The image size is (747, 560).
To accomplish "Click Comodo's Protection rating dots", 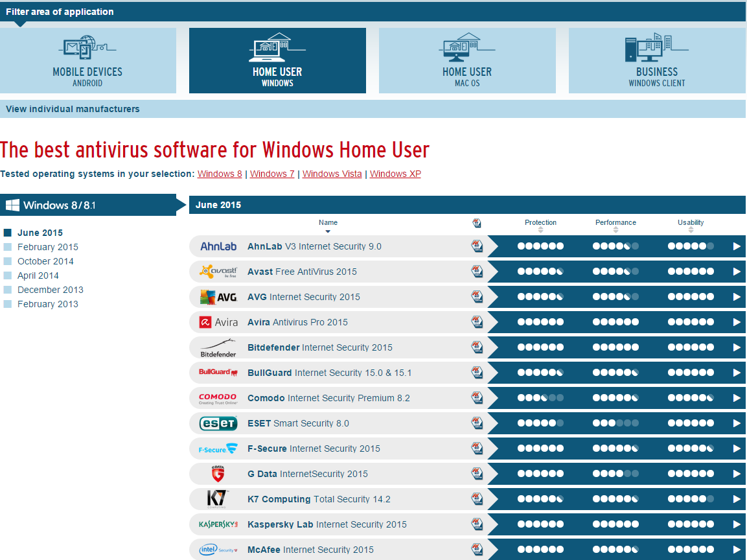I will click(x=540, y=398).
